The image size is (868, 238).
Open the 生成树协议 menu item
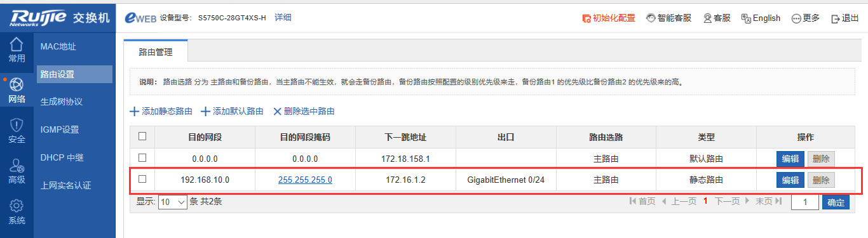point(62,102)
